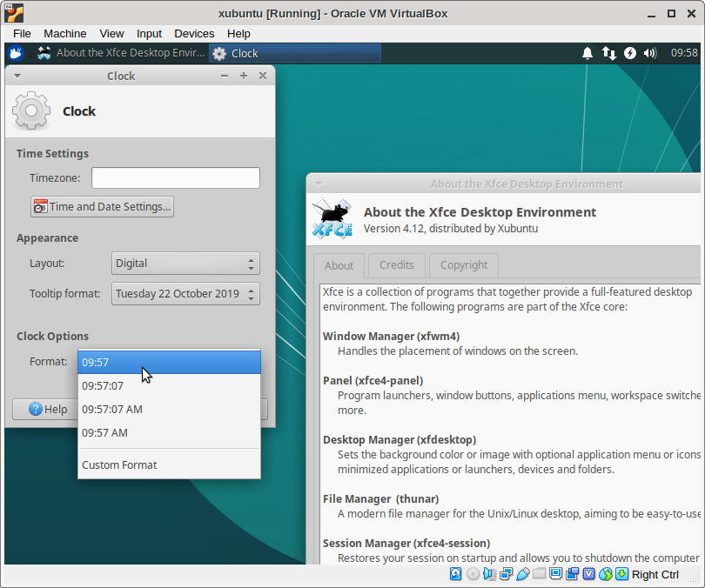Click the VirtualBox audio status icon
The height and width of the screenshot is (588, 705).
click(x=490, y=574)
